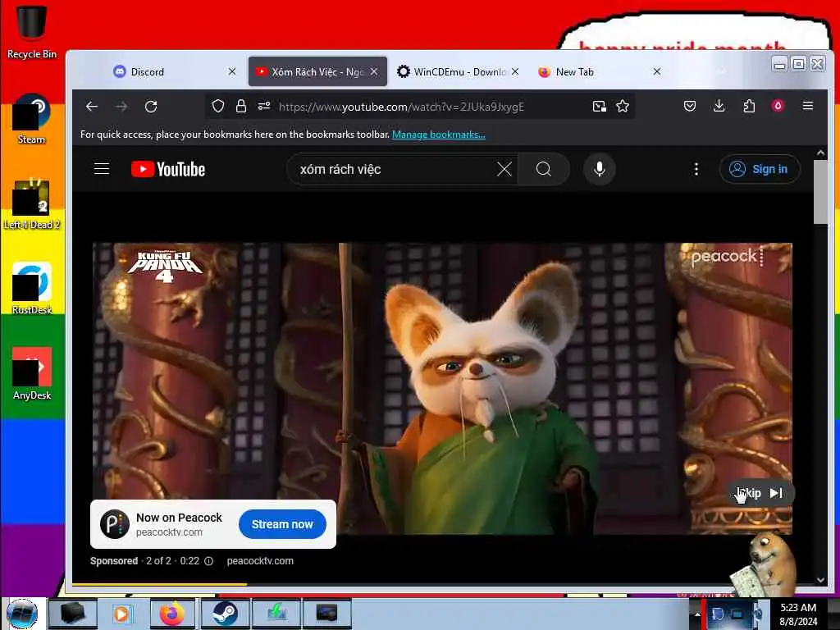Open the Steam desktop shortcut
Image resolution: width=840 pixels, height=630 pixels.
pos(31,119)
